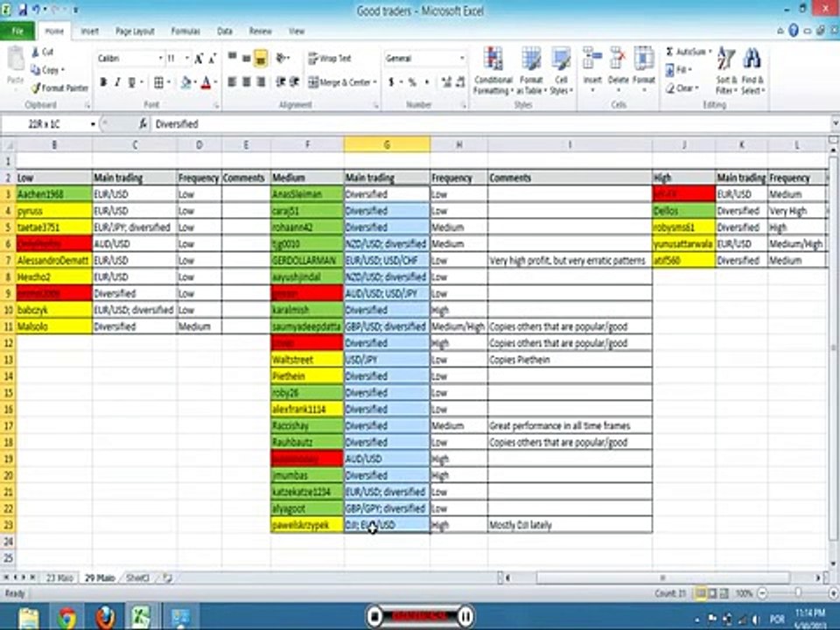Click the Fill Color paint bucket
Screen dimensions: 840x630
(185, 82)
